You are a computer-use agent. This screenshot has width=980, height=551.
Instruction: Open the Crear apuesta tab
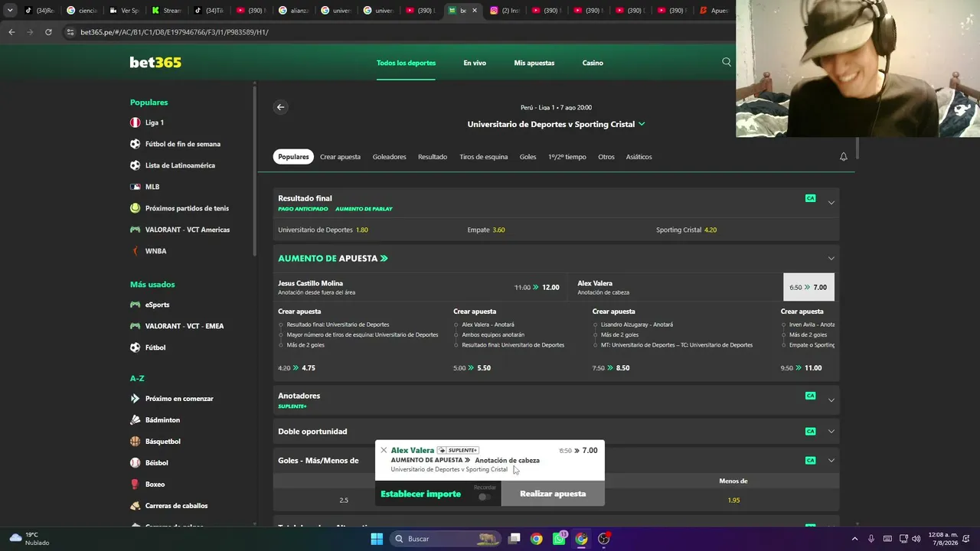click(x=340, y=157)
